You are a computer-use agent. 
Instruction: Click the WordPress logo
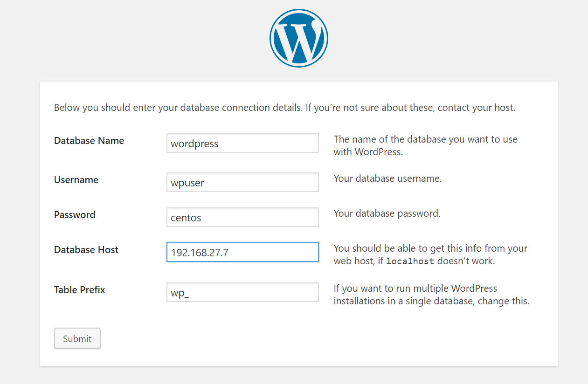298,38
